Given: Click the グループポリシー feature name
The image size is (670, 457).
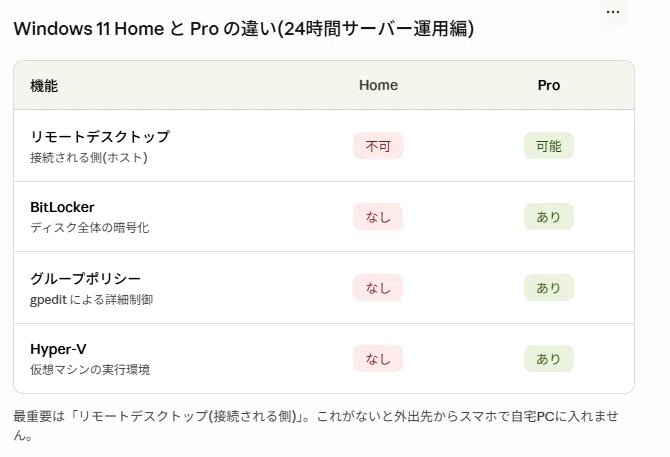Looking at the screenshot, I should 85,278.
